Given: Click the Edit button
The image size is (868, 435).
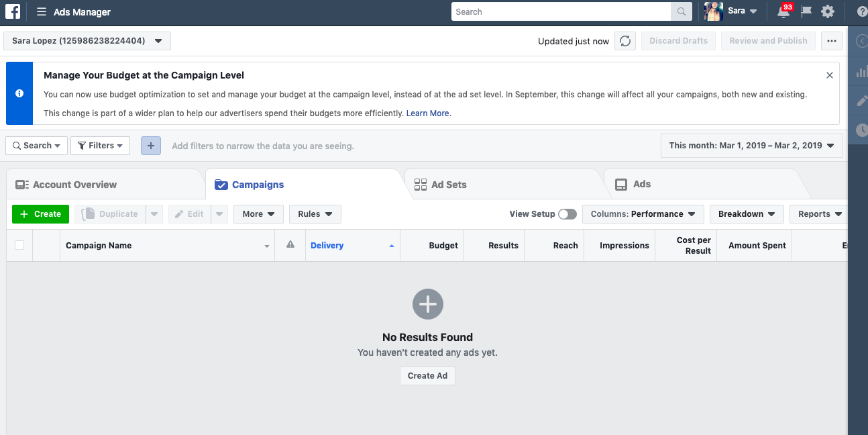Looking at the screenshot, I should coord(190,214).
